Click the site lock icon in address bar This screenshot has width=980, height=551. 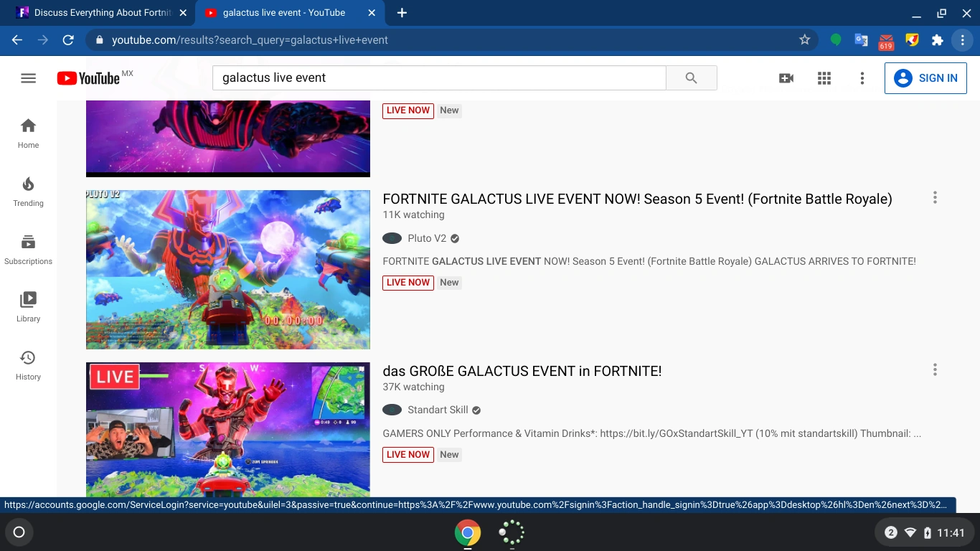click(x=99, y=40)
